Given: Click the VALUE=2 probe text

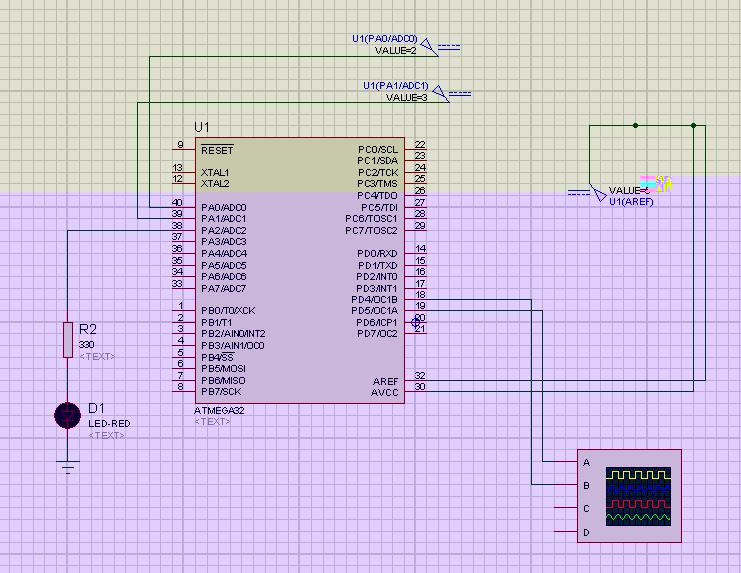Looking at the screenshot, I should (396, 51).
